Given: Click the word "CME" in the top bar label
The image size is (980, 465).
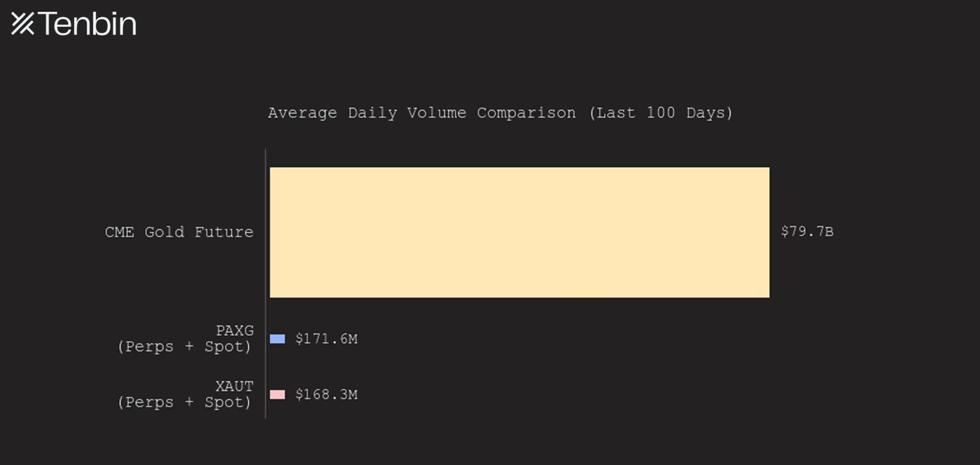Looking at the screenshot, I should click(119, 232).
